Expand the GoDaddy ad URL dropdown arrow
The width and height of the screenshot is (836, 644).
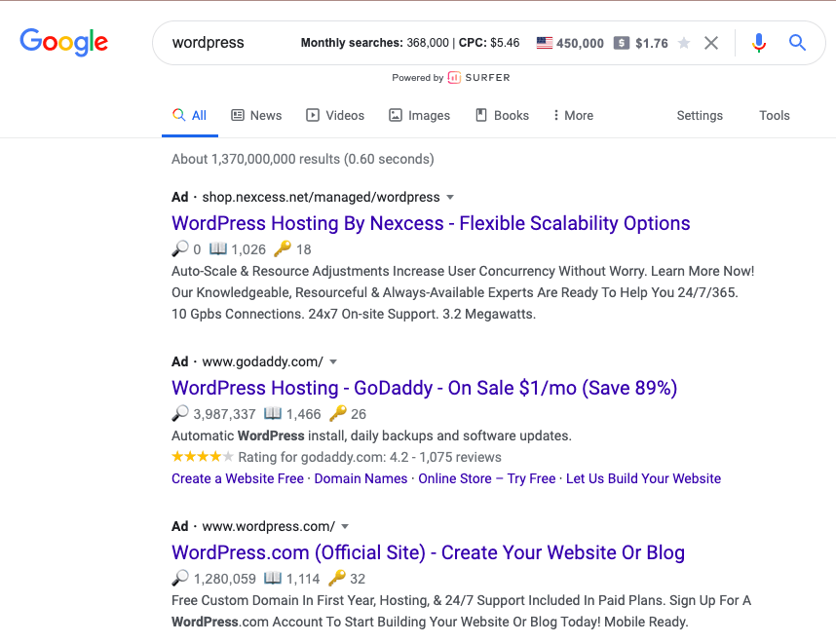[x=332, y=361]
